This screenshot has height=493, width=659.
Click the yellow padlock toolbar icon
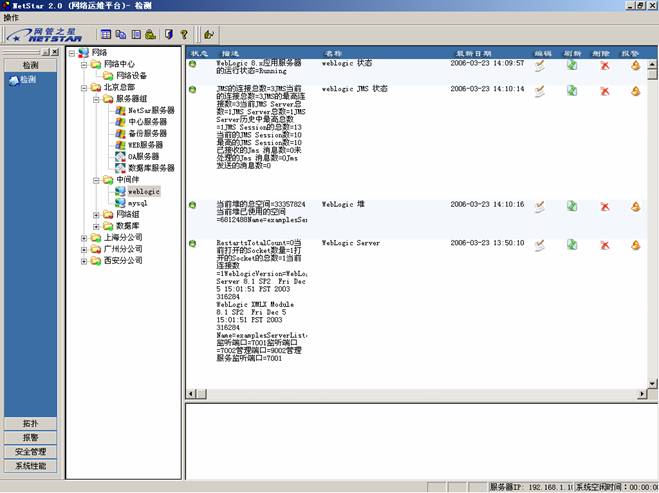point(150,34)
